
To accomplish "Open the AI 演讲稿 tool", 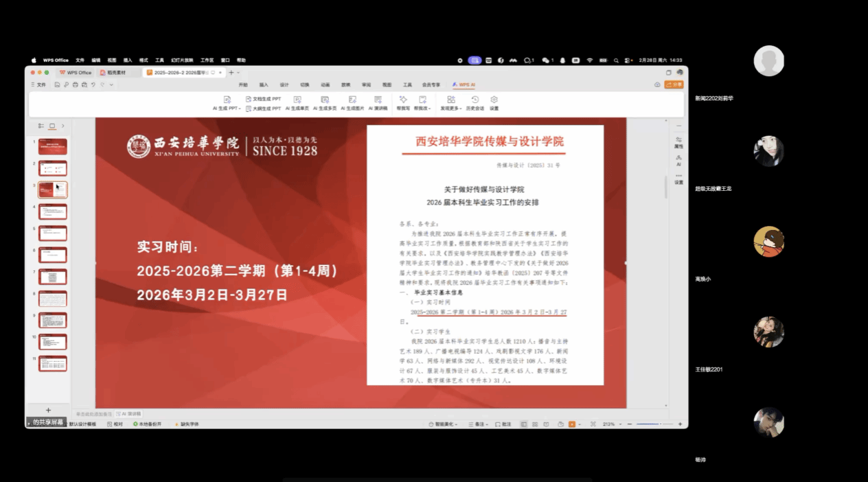I will tap(378, 100).
